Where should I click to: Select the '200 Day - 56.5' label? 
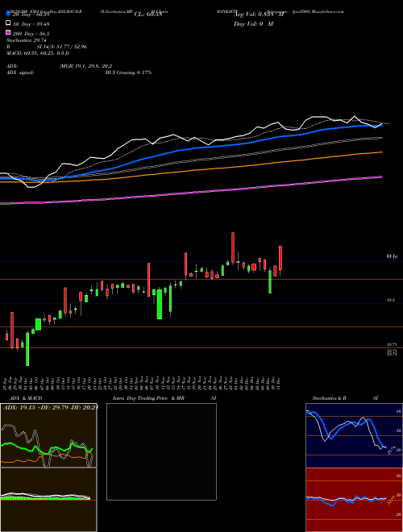point(31,34)
